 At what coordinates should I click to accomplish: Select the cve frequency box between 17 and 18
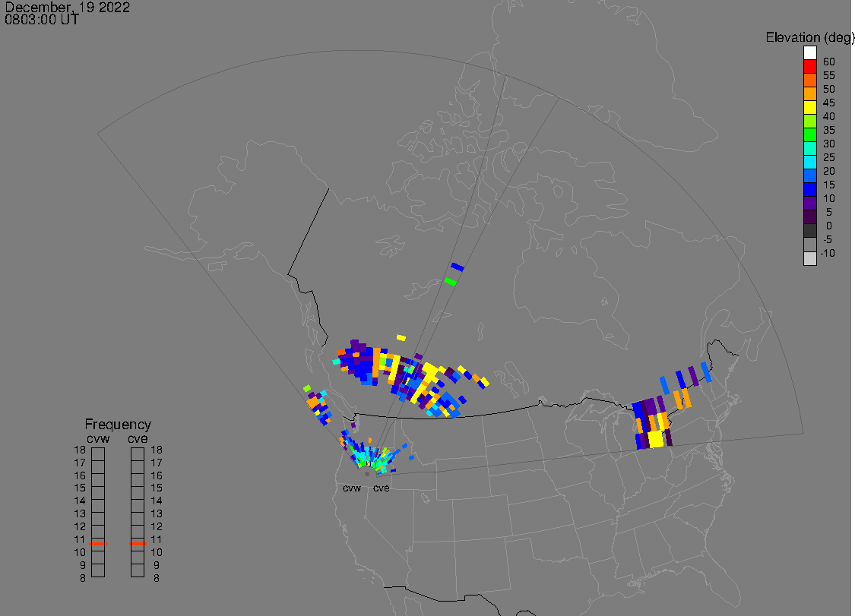(x=138, y=454)
